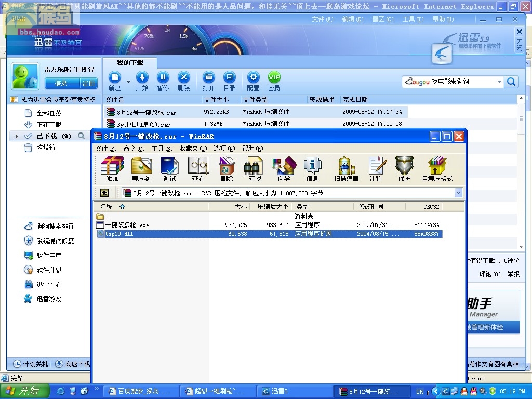Image resolution: width=532 pixels, height=399 pixels.
Task: Click the 举报 report link
Action: (514, 274)
